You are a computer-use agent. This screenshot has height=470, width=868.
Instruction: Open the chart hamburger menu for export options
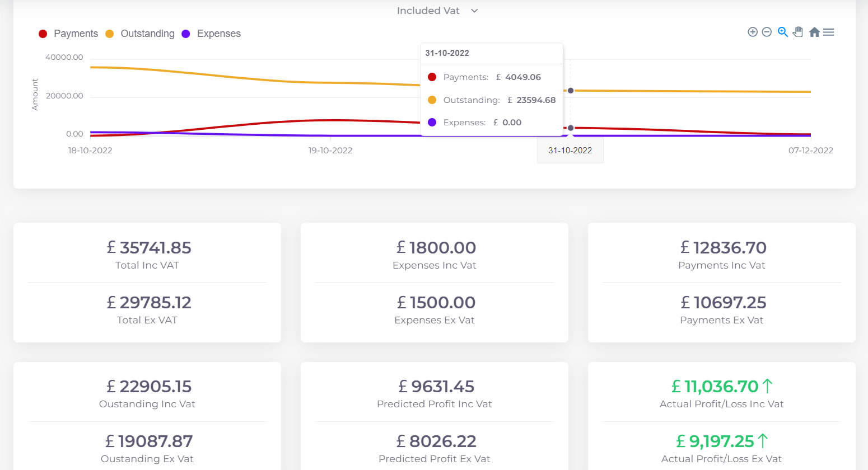tap(829, 32)
